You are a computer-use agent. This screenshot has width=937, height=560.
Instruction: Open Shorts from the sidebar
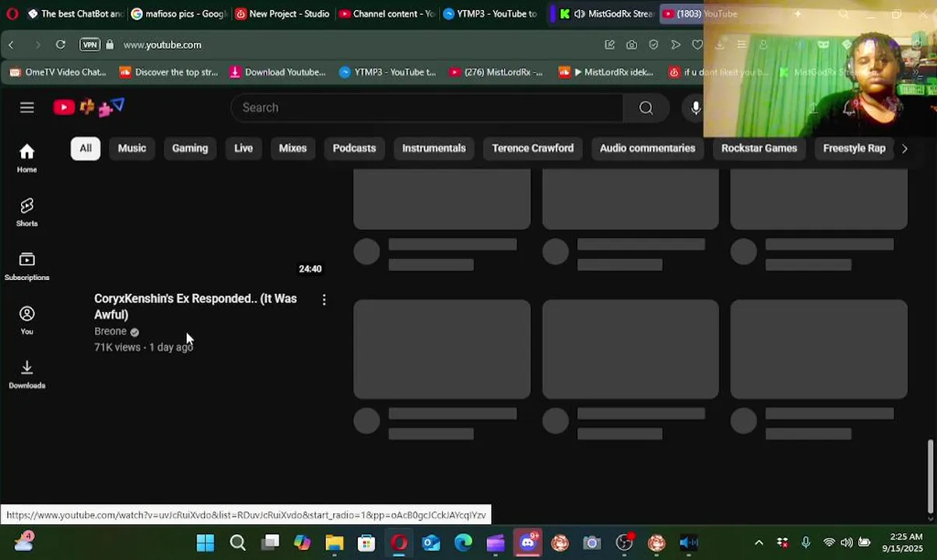pos(26,212)
